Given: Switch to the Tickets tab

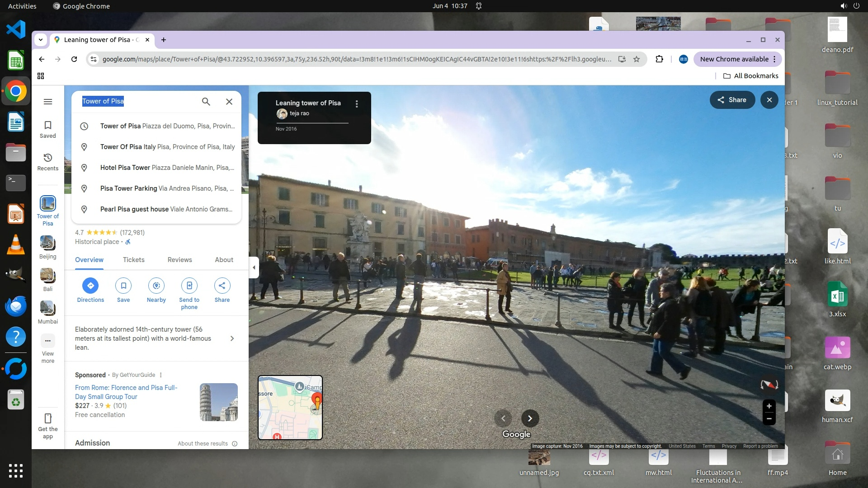Looking at the screenshot, I should [134, 260].
